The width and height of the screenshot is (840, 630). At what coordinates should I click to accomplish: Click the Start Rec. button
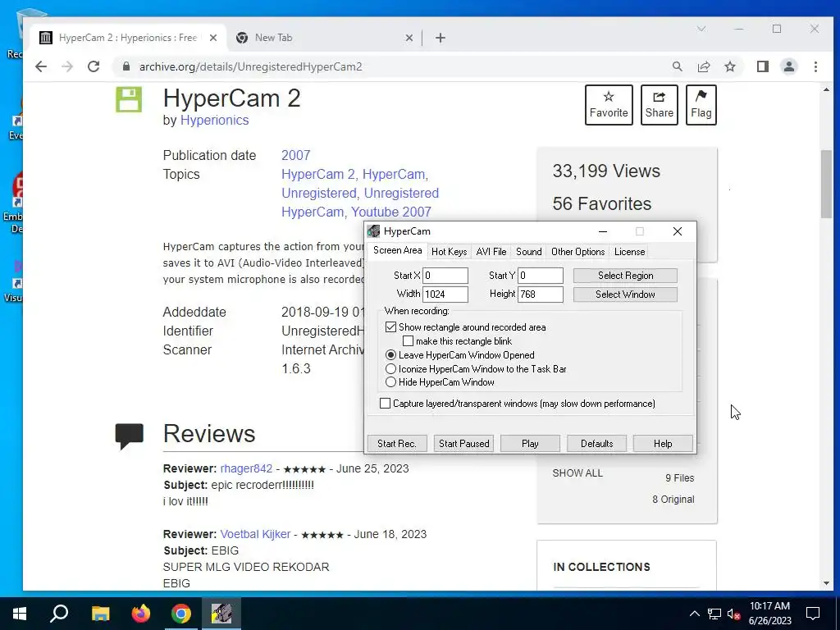pyautogui.click(x=397, y=444)
